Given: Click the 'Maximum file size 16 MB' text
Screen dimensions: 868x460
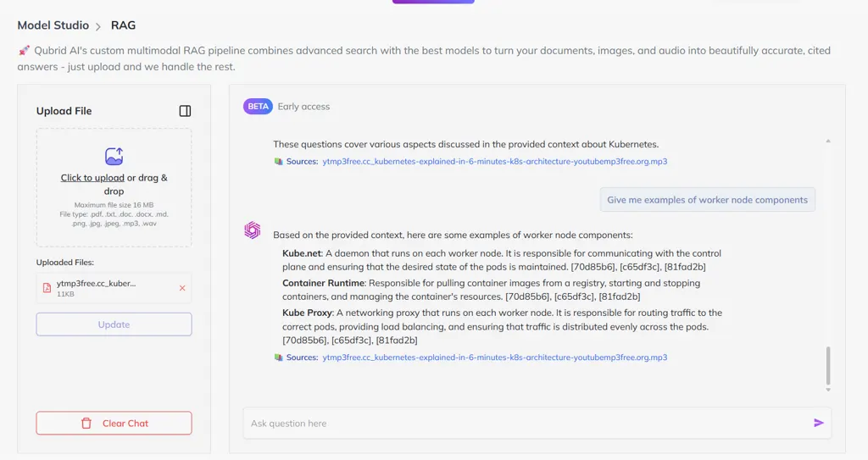Looking at the screenshot, I should [114, 205].
